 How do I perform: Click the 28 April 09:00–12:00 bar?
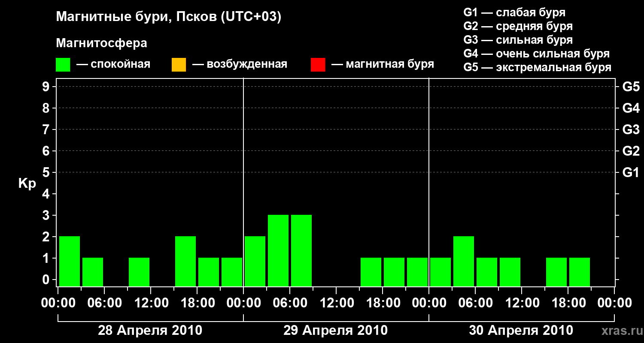click(139, 272)
